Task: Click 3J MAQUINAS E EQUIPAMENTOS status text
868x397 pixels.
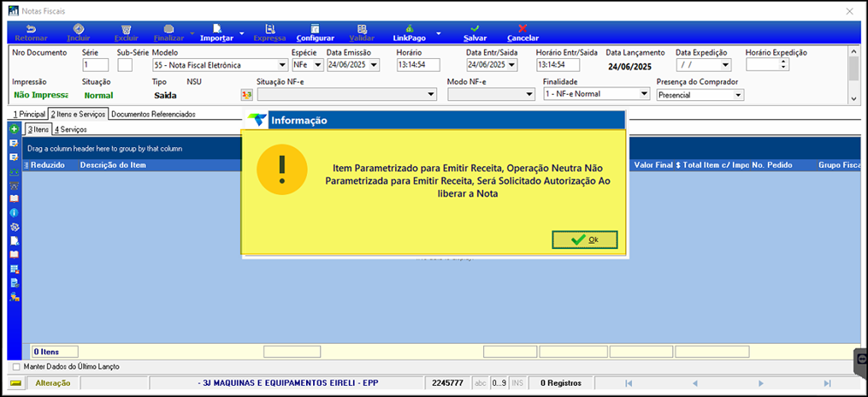Action: pyautogui.click(x=288, y=383)
